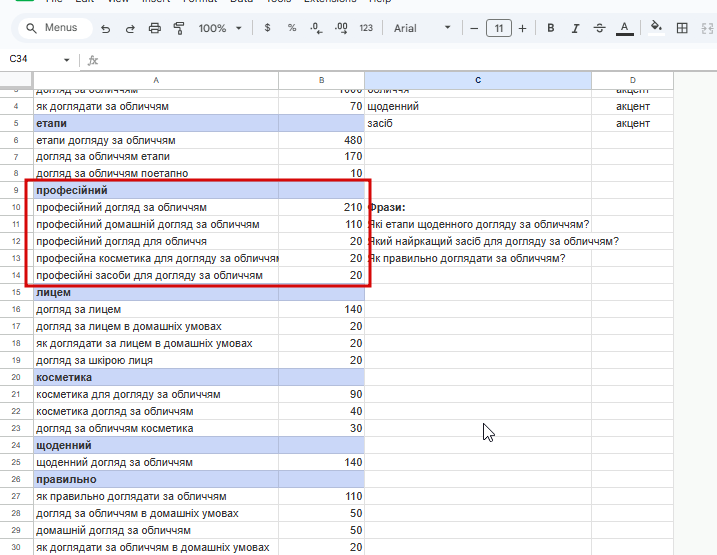Activate the paint format tool
This screenshot has width=717, height=555.
[179, 28]
